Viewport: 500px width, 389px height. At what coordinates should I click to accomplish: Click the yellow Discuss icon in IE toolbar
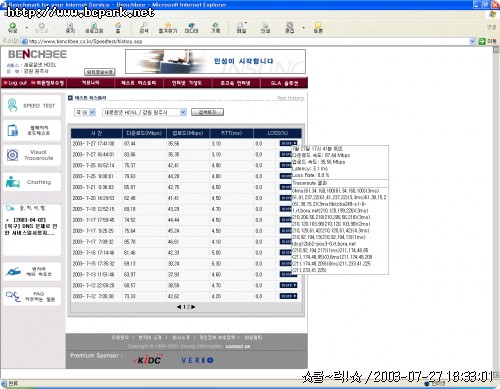pos(318,28)
